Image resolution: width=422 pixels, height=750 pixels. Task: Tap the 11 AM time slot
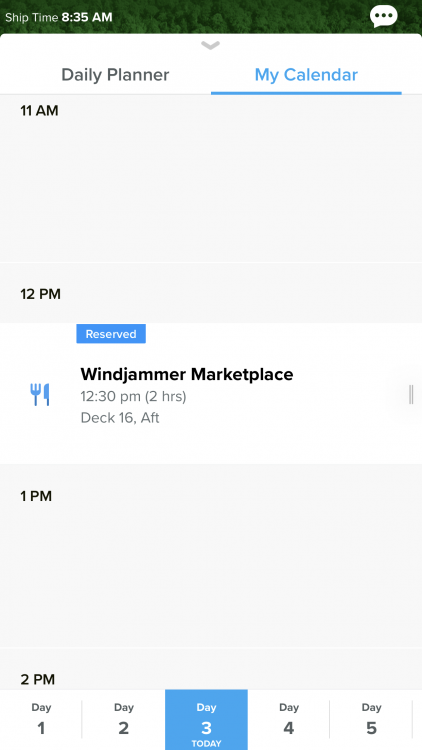pyautogui.click(x=211, y=178)
